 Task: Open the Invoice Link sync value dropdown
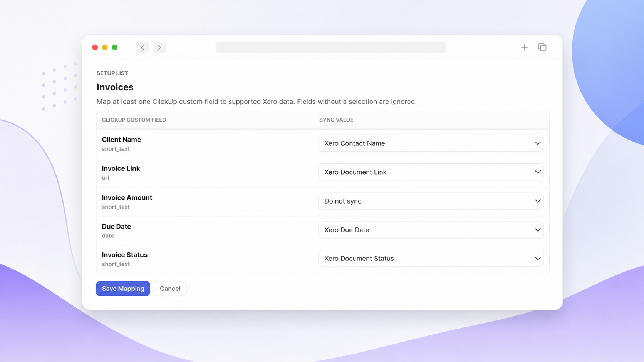click(x=431, y=172)
